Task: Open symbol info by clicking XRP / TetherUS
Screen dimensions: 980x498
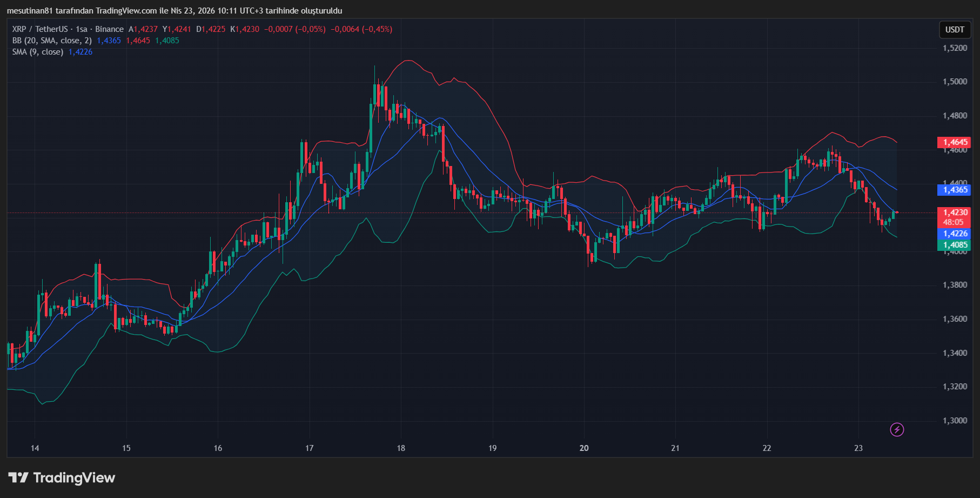Action: click(x=40, y=29)
